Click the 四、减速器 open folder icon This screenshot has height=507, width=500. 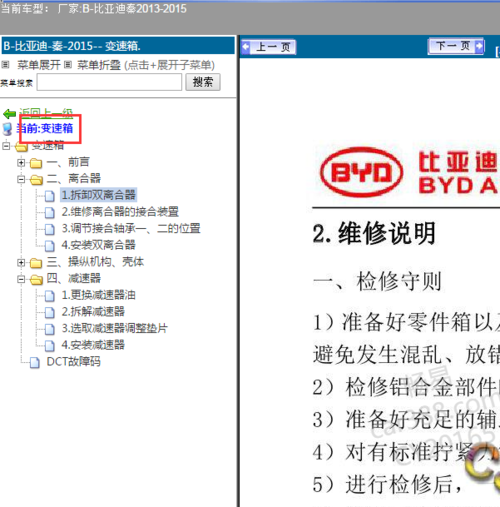coord(36,279)
